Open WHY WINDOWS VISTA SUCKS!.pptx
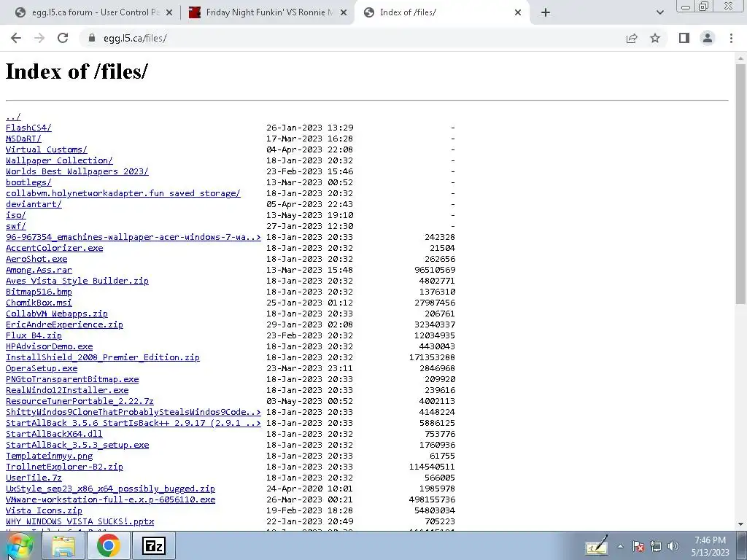Screen dimensions: 747x560 click(80, 522)
